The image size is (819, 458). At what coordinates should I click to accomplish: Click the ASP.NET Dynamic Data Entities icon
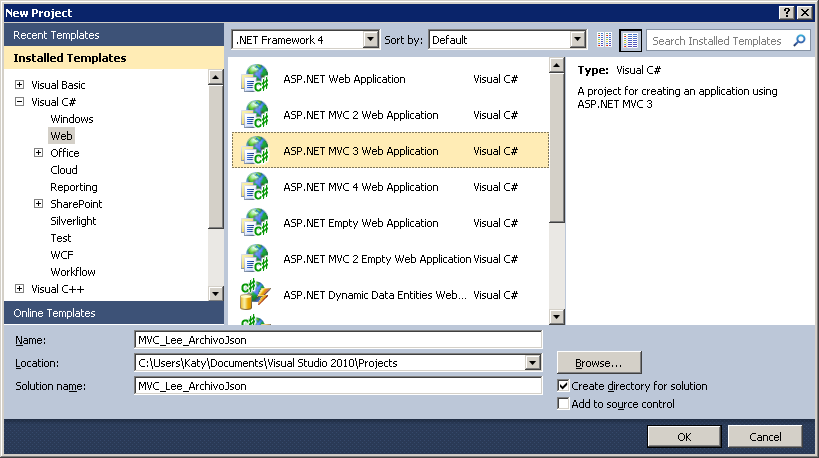coord(255,295)
